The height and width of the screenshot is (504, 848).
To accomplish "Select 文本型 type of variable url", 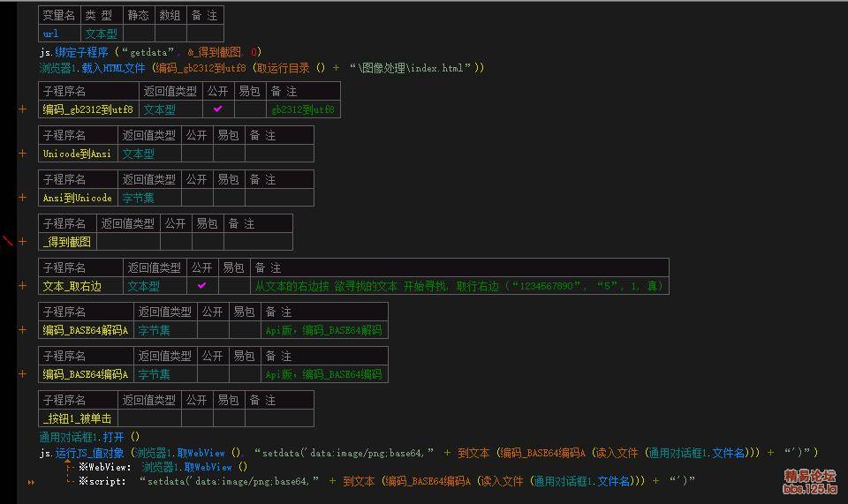I will pos(101,34).
